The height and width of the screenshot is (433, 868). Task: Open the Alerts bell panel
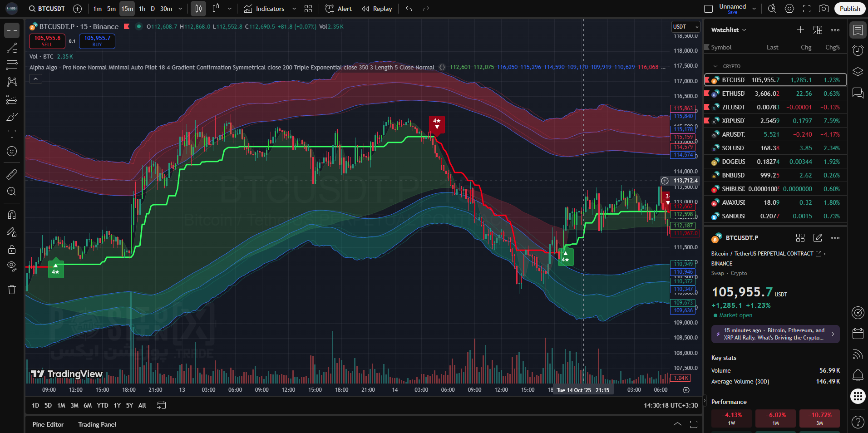(858, 375)
